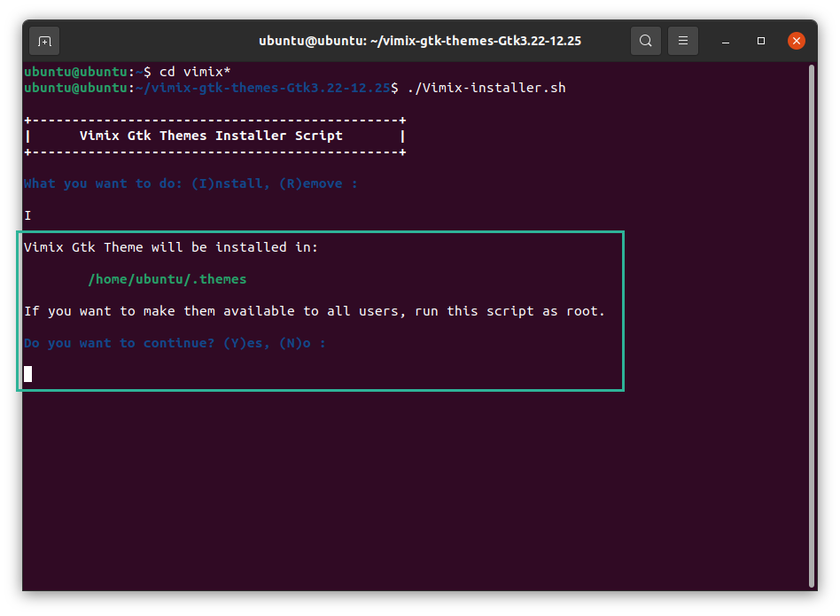Click 'Do you want to continue?' prompt

tap(175, 343)
